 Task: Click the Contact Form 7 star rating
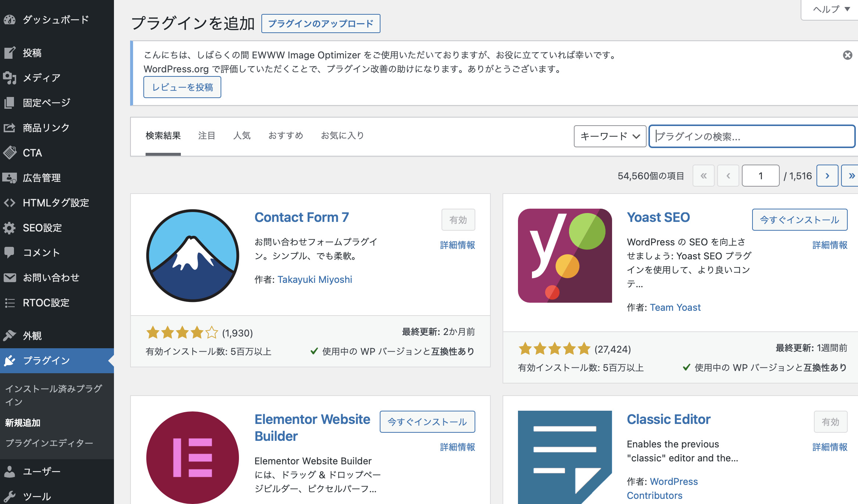(182, 333)
